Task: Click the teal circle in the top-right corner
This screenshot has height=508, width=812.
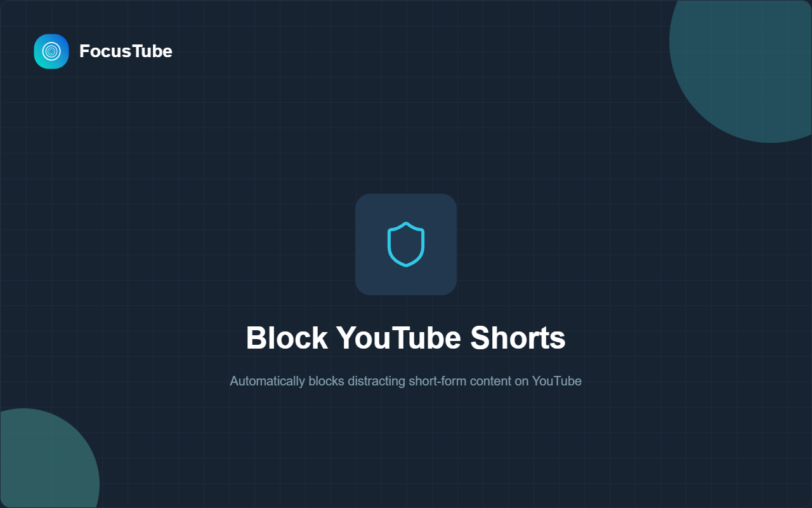Action: pyautogui.click(x=749, y=63)
